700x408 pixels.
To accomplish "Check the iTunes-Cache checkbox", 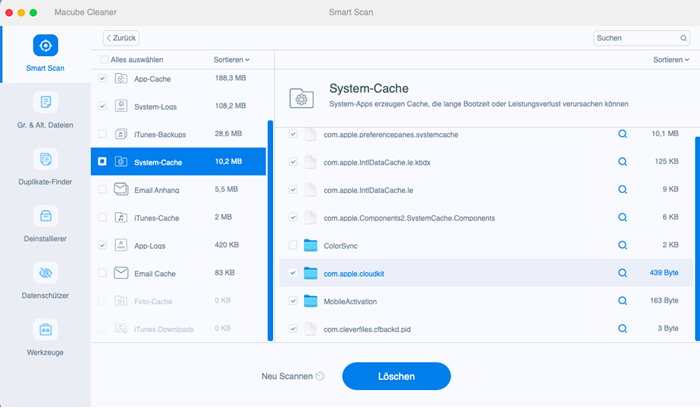I will pos(102,217).
